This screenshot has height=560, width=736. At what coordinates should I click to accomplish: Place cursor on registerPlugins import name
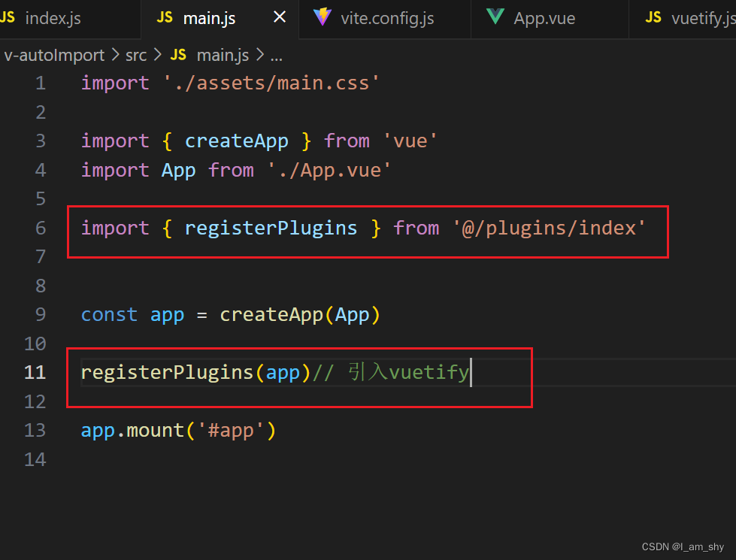click(x=271, y=228)
